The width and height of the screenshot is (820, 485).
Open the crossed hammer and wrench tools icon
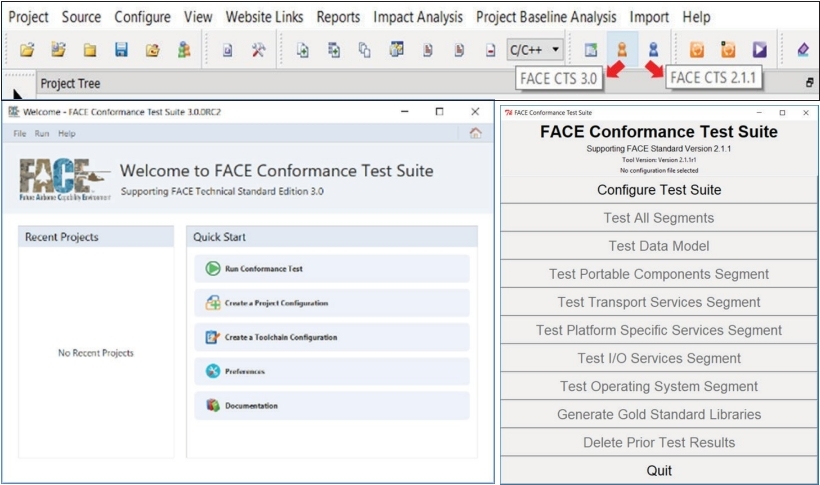[258, 50]
